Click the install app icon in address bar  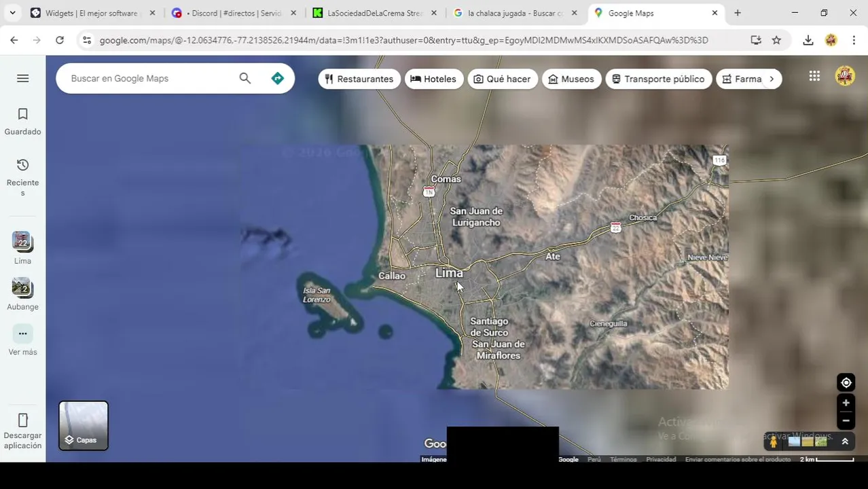point(756,40)
